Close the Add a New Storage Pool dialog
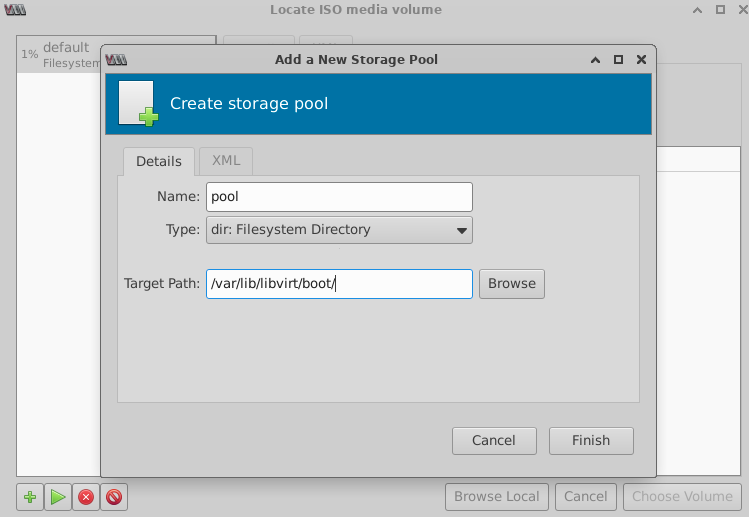Screen dimensions: 749x517 click(x=642, y=59)
